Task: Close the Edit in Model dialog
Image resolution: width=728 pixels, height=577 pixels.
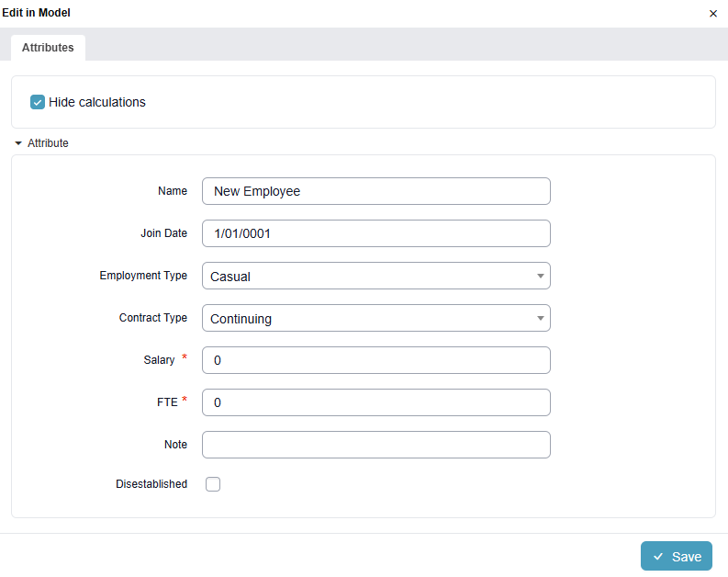Action: click(713, 14)
